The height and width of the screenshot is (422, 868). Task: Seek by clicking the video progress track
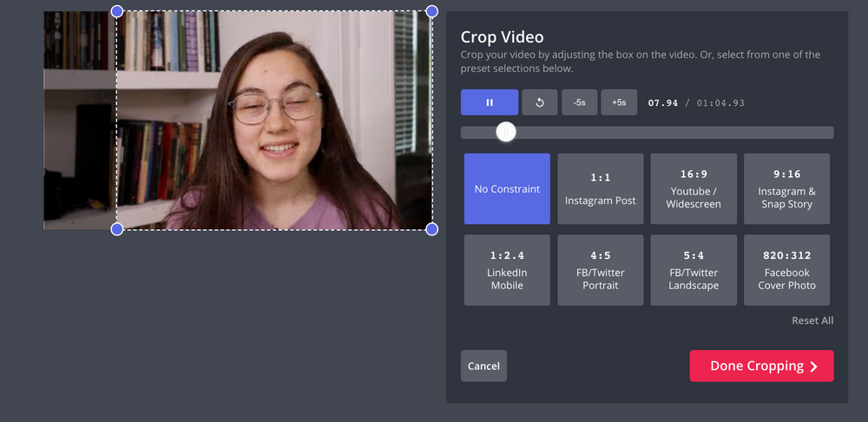tap(648, 132)
